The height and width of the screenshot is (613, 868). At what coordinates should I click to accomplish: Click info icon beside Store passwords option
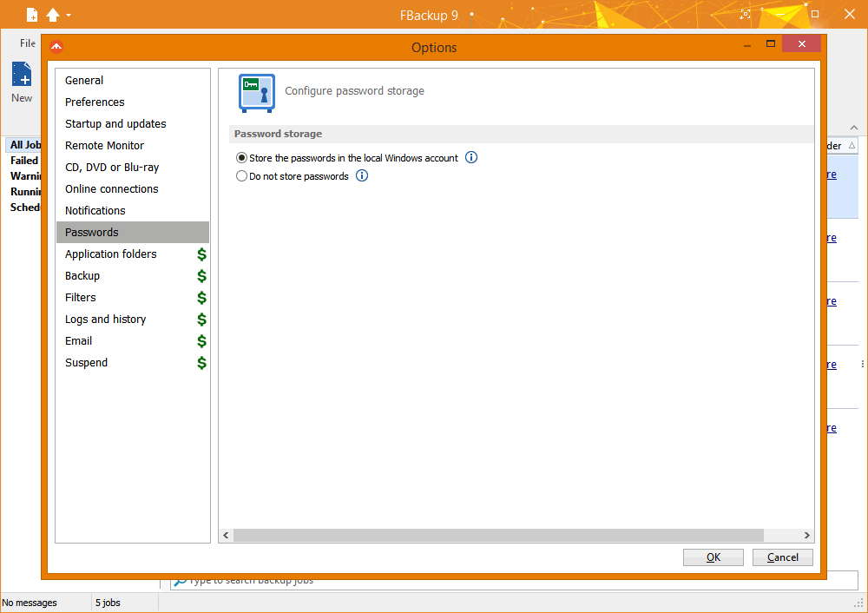[x=471, y=158]
